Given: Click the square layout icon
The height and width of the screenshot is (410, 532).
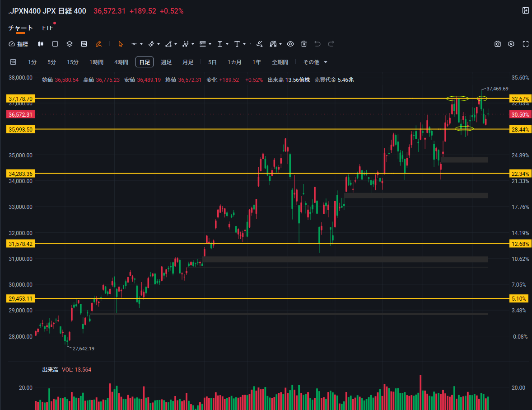Looking at the screenshot, I should click(x=55, y=44).
